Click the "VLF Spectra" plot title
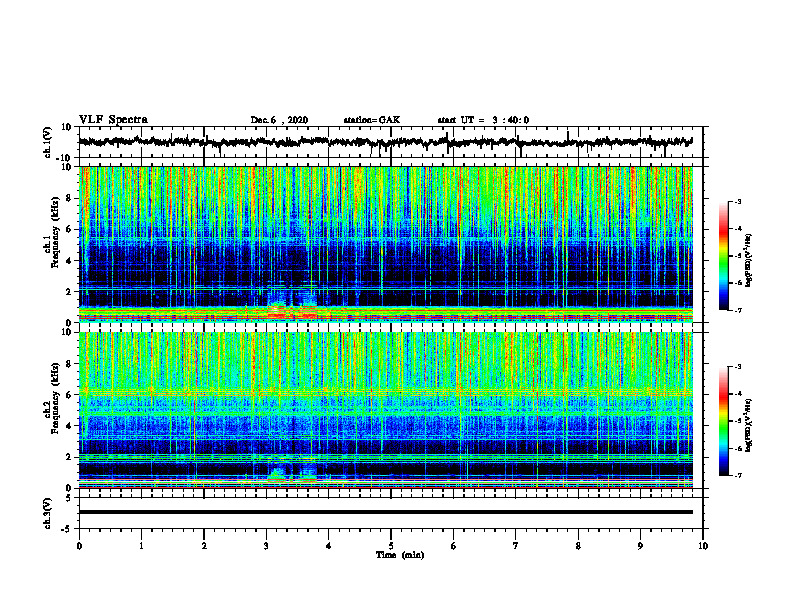This screenshot has height=612, width=792. pyautogui.click(x=113, y=120)
